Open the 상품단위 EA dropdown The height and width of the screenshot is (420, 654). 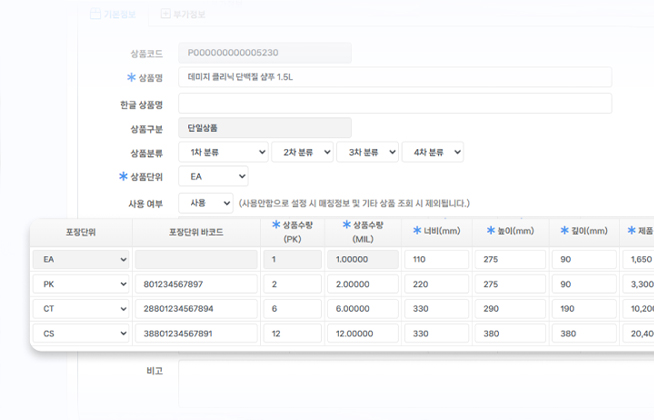coord(213,176)
